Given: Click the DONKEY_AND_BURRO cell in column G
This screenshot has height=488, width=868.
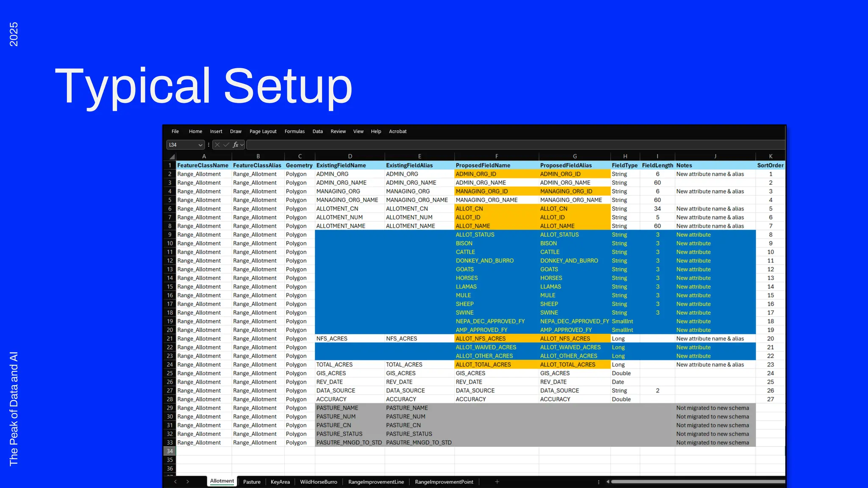Looking at the screenshot, I should pyautogui.click(x=574, y=261).
